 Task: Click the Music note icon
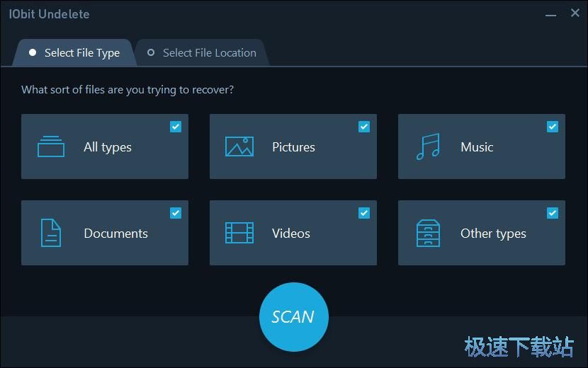pyautogui.click(x=428, y=146)
